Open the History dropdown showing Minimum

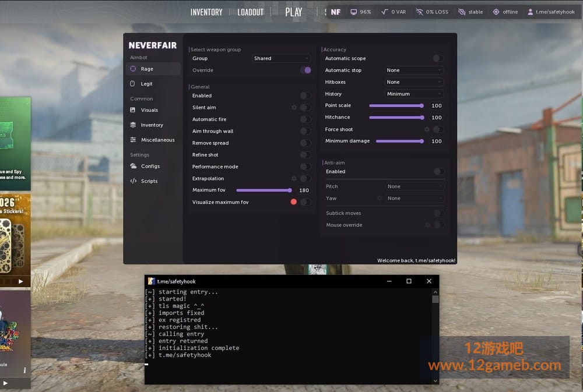[414, 94]
